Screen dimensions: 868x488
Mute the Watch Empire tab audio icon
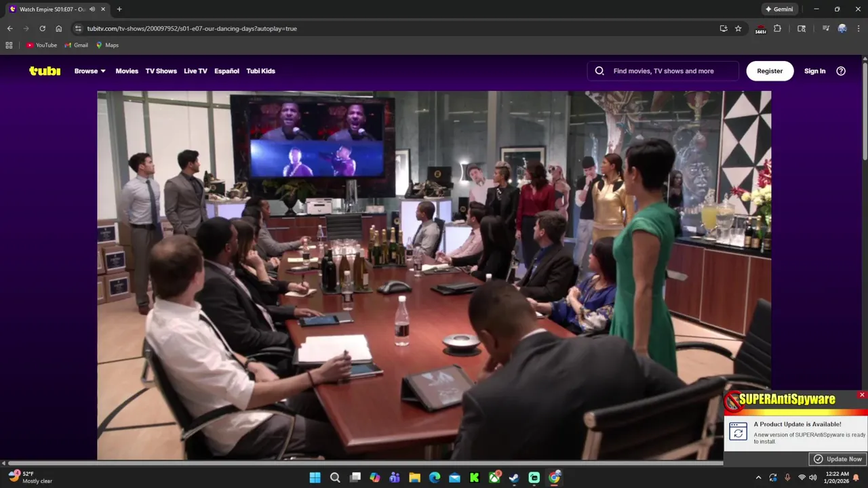[x=92, y=9]
